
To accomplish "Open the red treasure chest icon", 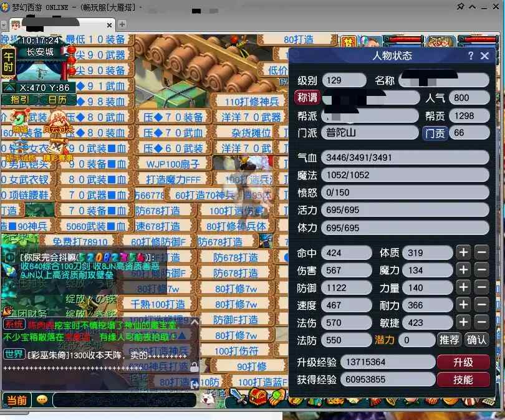I will click(257, 397).
